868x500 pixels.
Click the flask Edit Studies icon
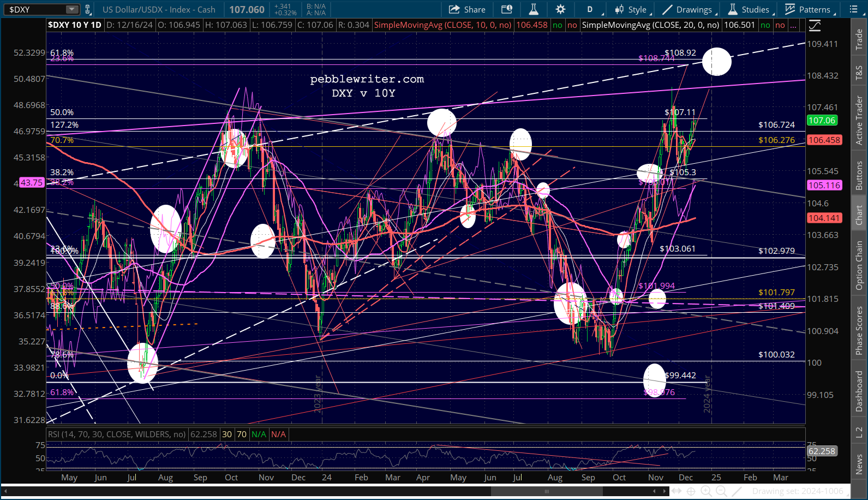point(534,9)
